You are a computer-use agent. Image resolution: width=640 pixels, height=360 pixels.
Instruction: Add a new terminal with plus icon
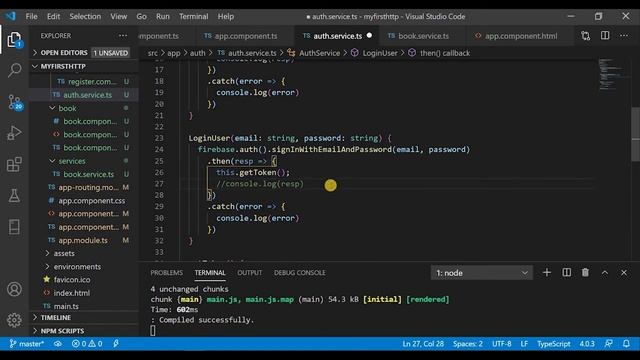[547, 273]
